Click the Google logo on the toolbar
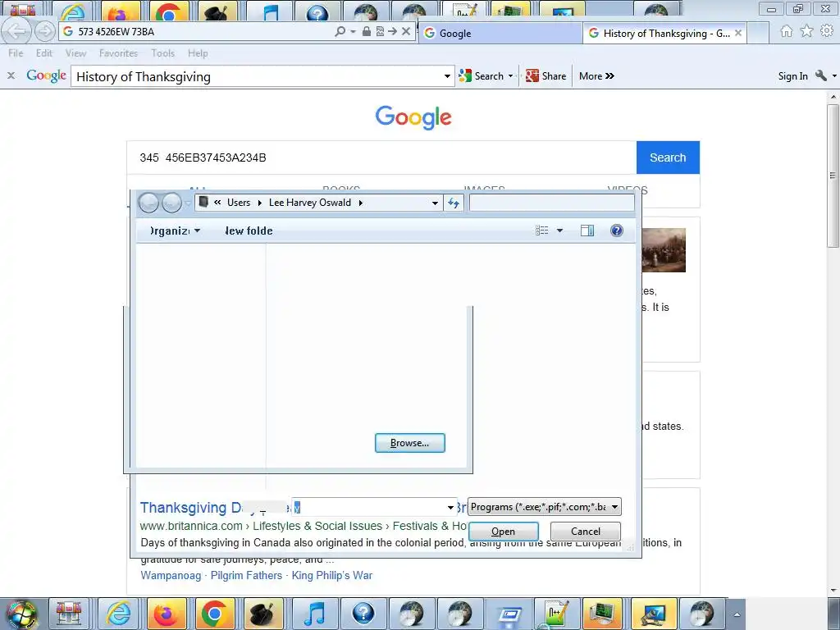The height and width of the screenshot is (630, 840). coord(47,76)
